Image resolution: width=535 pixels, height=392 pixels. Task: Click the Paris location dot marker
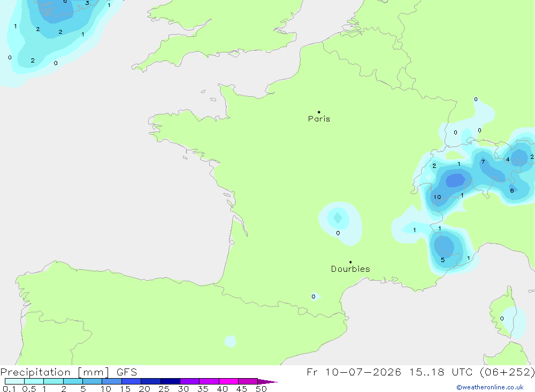pos(319,112)
